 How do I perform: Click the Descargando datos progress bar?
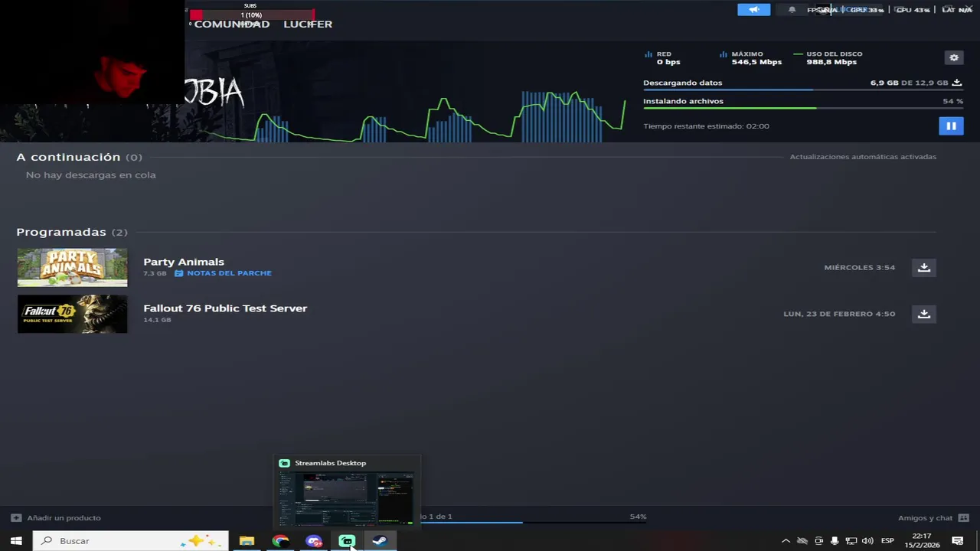[x=803, y=90]
